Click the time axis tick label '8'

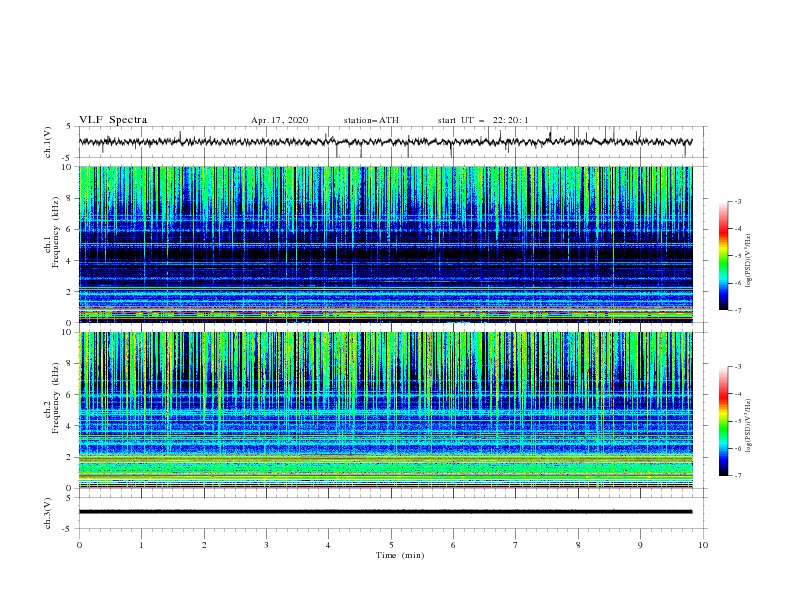coord(578,545)
